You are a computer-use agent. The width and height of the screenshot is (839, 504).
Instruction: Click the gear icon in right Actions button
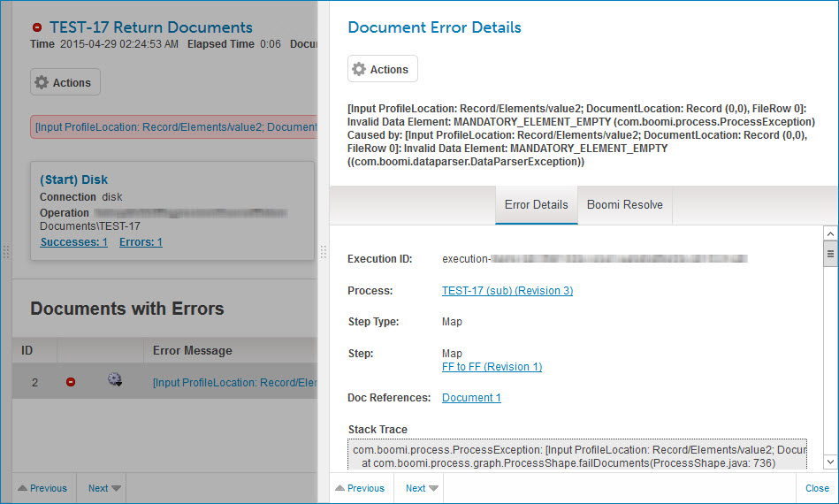tap(359, 69)
